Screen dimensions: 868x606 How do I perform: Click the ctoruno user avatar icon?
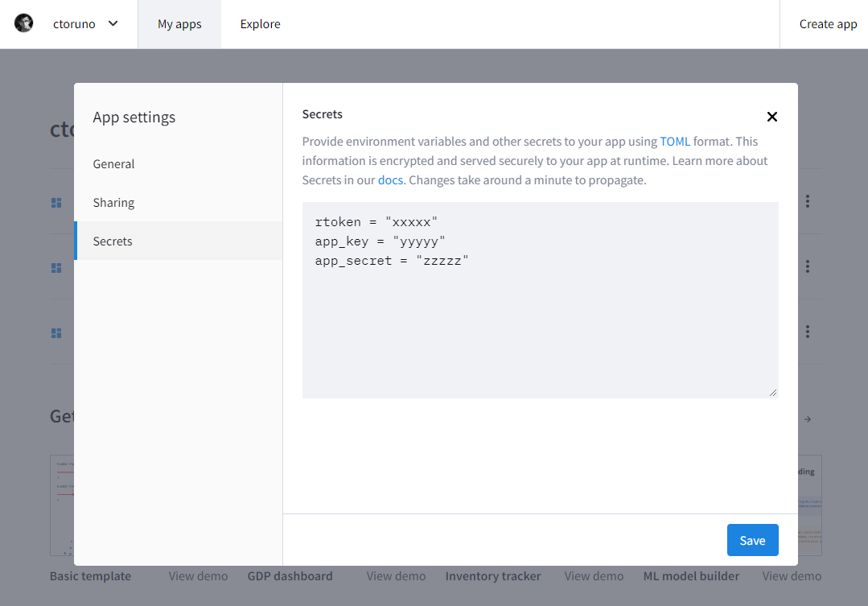click(x=24, y=23)
